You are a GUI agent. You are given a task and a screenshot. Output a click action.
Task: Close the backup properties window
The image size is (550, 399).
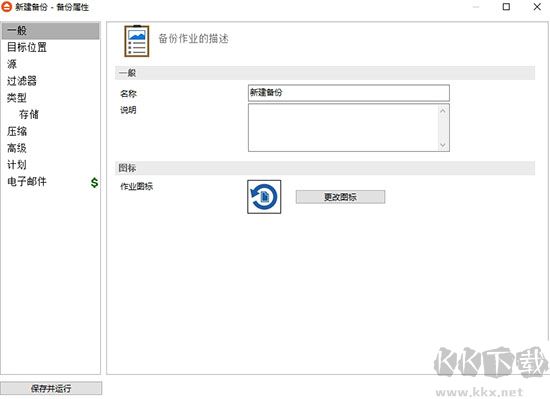click(x=537, y=7)
